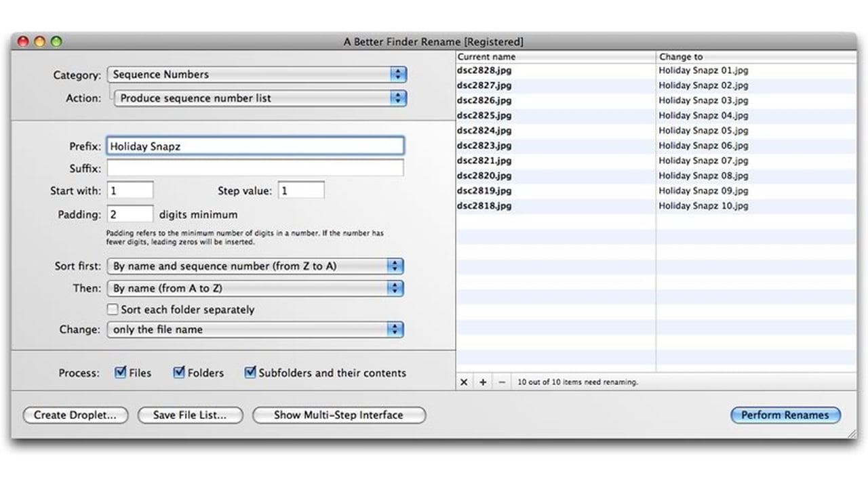Open the Sort first dropdown

[255, 266]
